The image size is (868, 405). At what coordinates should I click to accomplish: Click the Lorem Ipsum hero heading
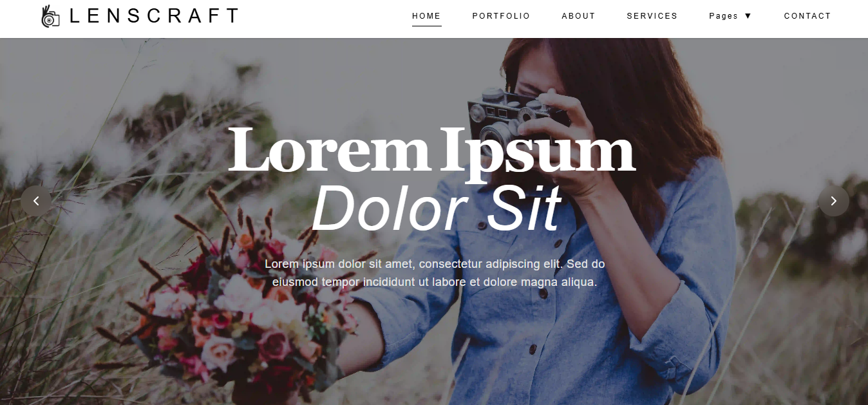pyautogui.click(x=431, y=151)
